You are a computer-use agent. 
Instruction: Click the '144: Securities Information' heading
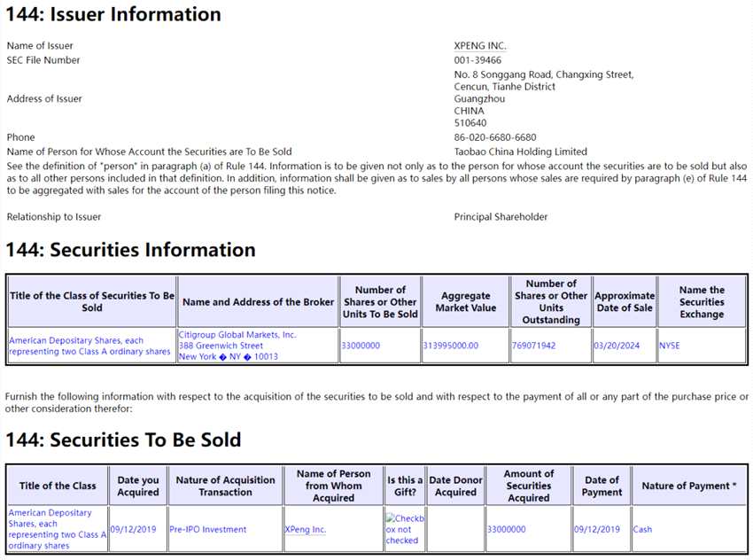coord(130,250)
